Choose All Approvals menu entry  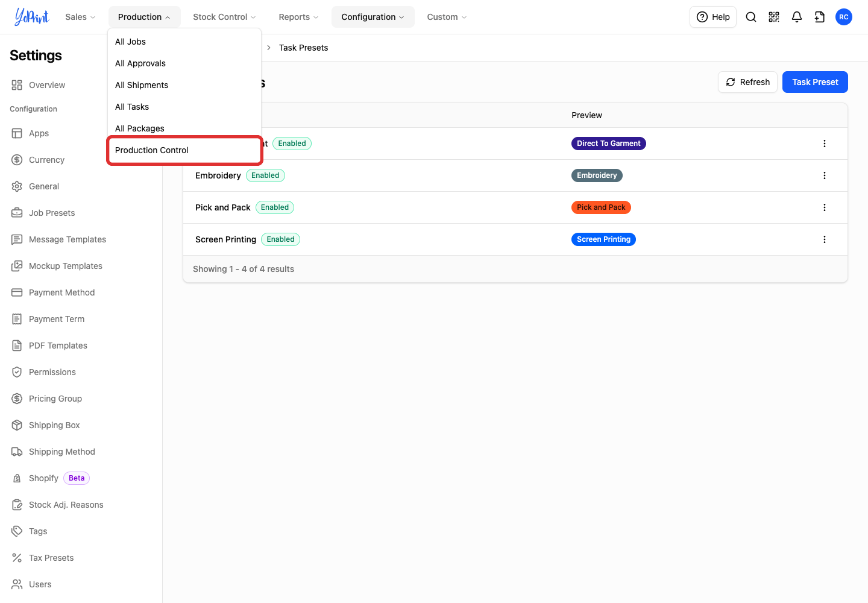(x=184, y=63)
